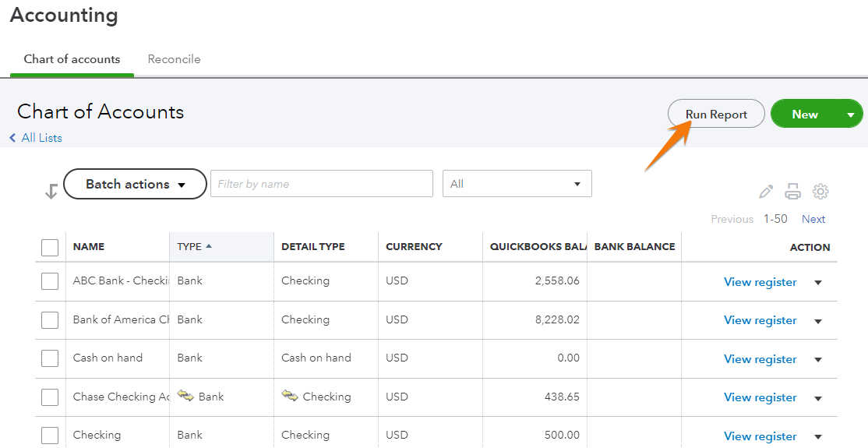Select the Cash on hand row checkbox

coord(50,358)
